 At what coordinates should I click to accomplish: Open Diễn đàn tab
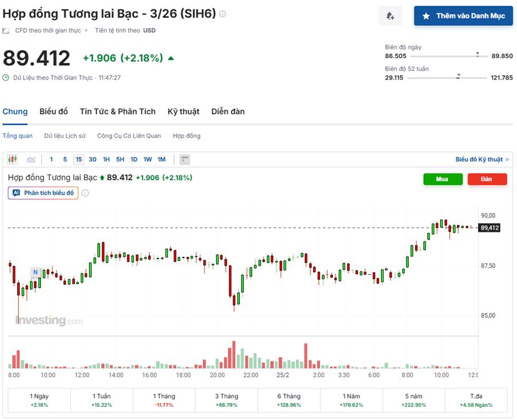point(228,112)
